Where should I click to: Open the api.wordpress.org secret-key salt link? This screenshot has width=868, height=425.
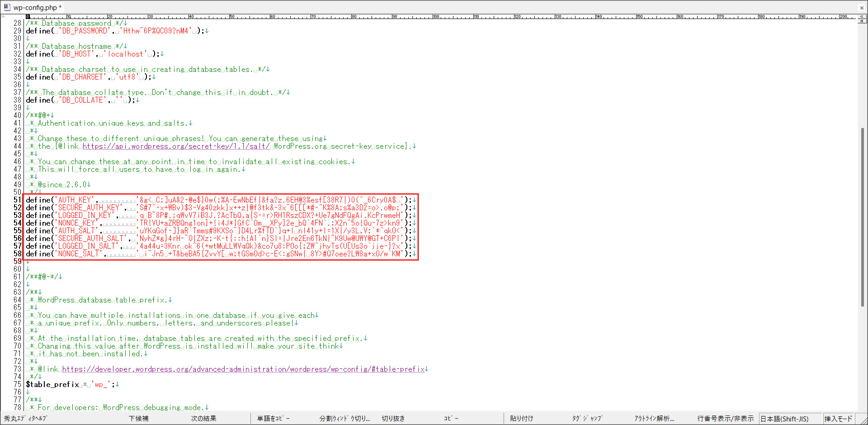click(x=176, y=146)
